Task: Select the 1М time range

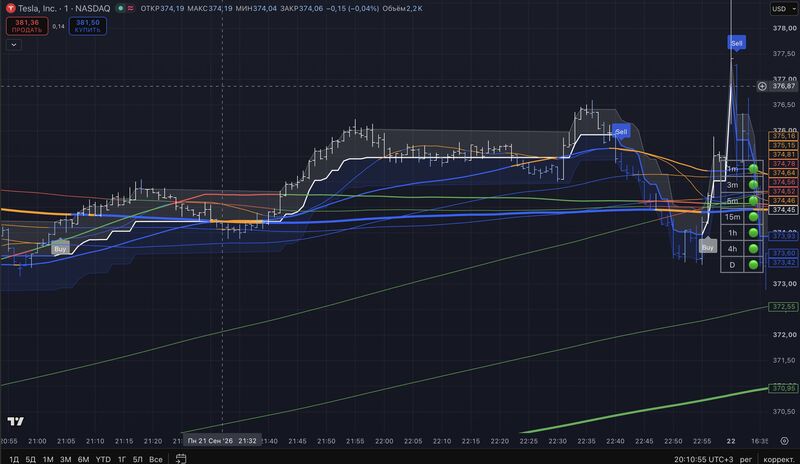Action: click(x=48, y=459)
